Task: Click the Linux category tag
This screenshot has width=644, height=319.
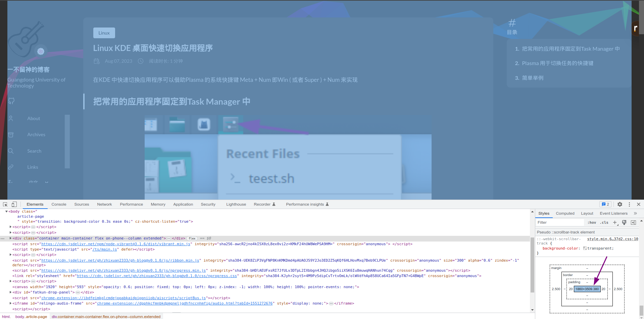Action: click(104, 33)
